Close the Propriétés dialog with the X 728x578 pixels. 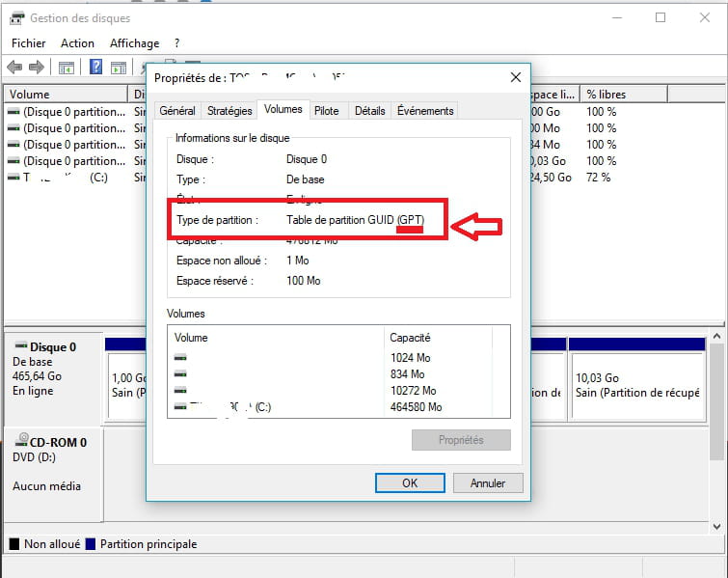click(516, 77)
